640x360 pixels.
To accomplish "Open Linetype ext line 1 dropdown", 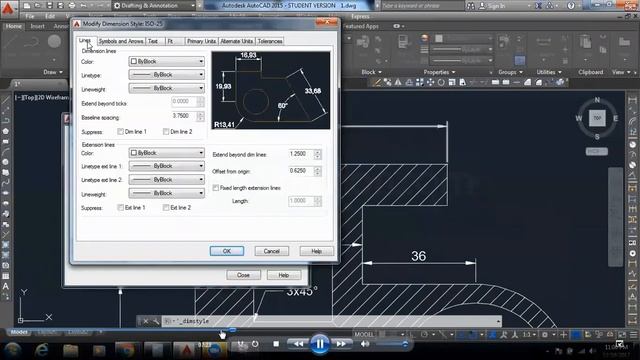I will coord(167,166).
